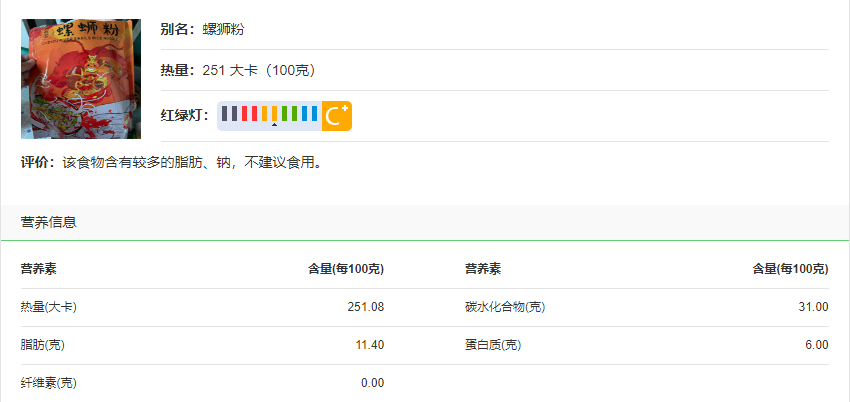This screenshot has width=850, height=402.
Task: Select the 蛋白质(克) row showing 6.00
Action: click(x=647, y=345)
